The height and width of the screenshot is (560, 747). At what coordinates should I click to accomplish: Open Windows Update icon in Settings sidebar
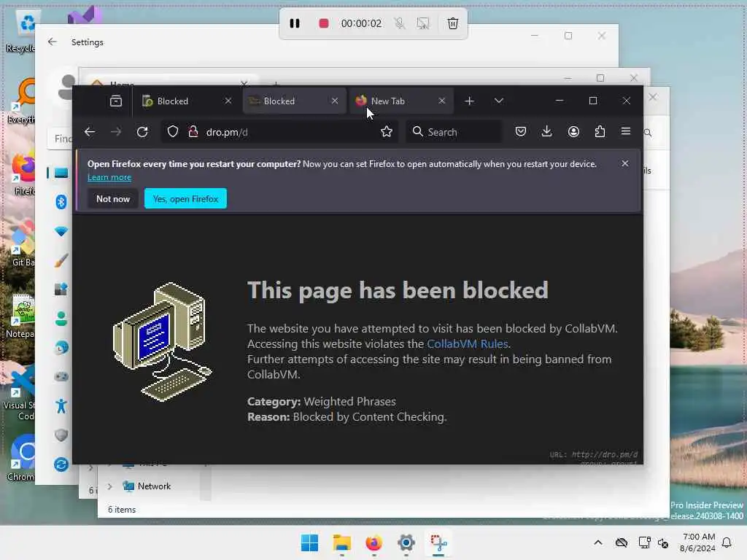click(x=61, y=464)
